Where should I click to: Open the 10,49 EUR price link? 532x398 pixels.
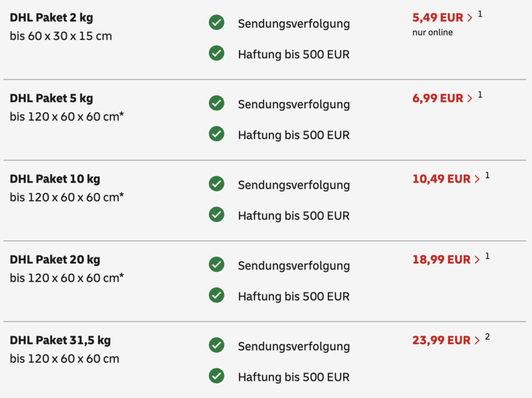click(x=446, y=179)
